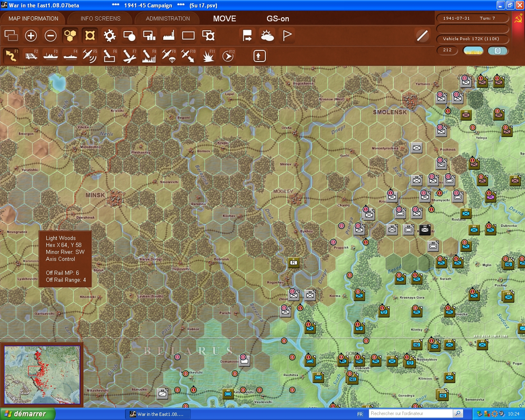Select the PC unit counter near Rogachev

point(294,262)
